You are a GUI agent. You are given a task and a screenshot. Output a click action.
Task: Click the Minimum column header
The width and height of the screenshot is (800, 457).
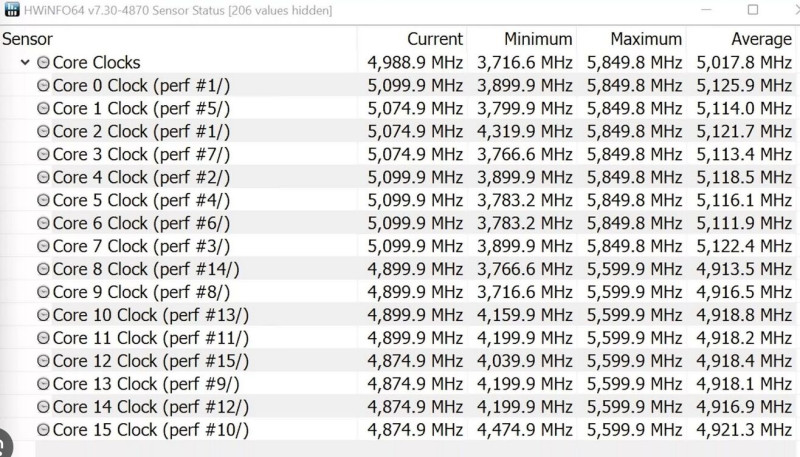pos(538,39)
